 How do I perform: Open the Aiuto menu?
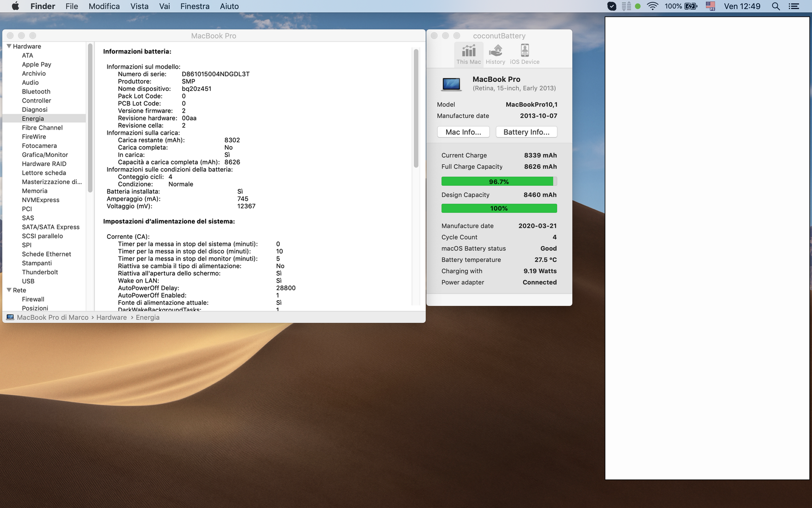point(229,6)
